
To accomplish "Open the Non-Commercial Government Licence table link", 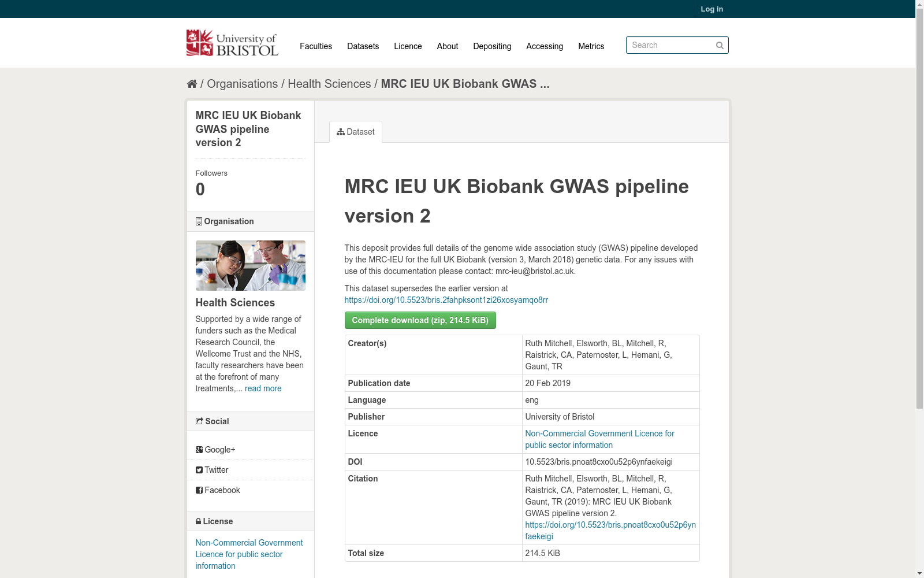I will point(599,439).
